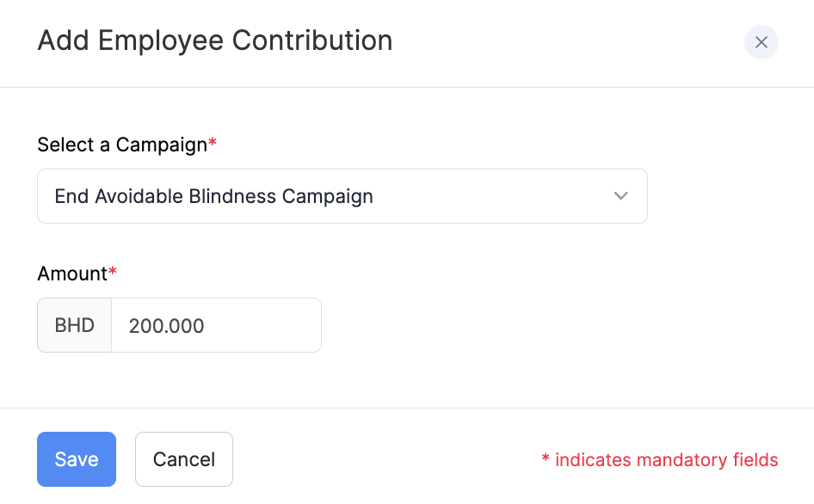Click the red asterisk beside Amount
The height and width of the screenshot is (504, 814).
click(x=113, y=272)
